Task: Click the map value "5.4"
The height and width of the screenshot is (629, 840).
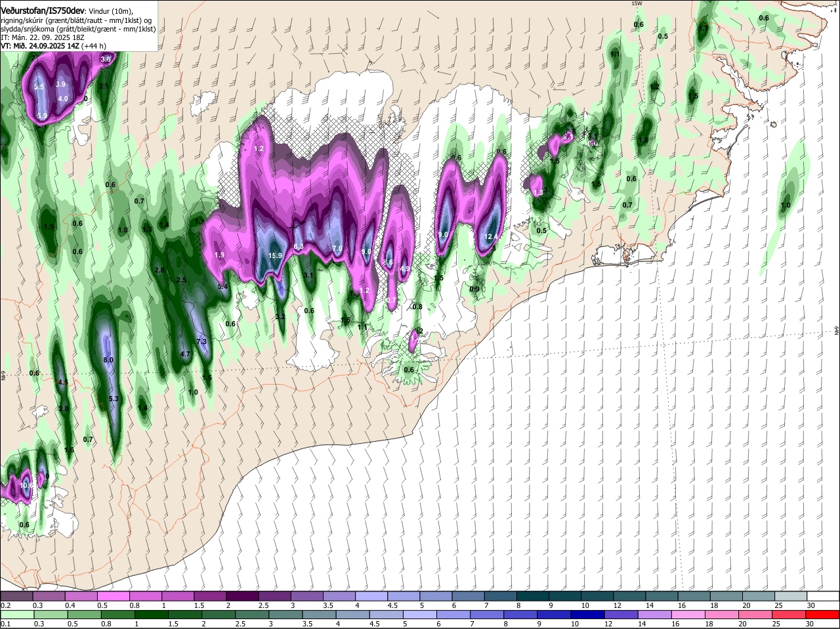Action: click(222, 286)
